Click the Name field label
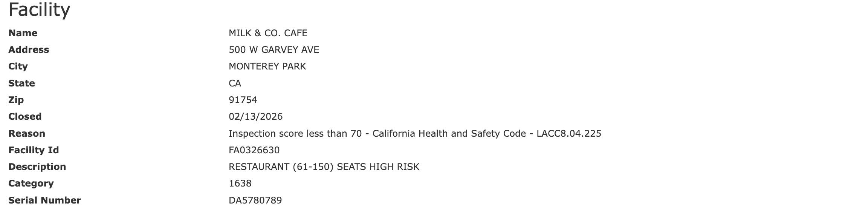Viewport: 868px width, 222px height. tap(23, 33)
